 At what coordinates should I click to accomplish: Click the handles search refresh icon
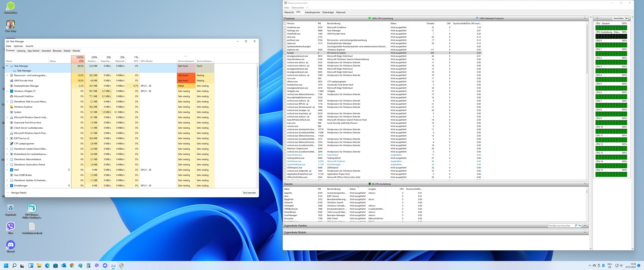coord(580,226)
